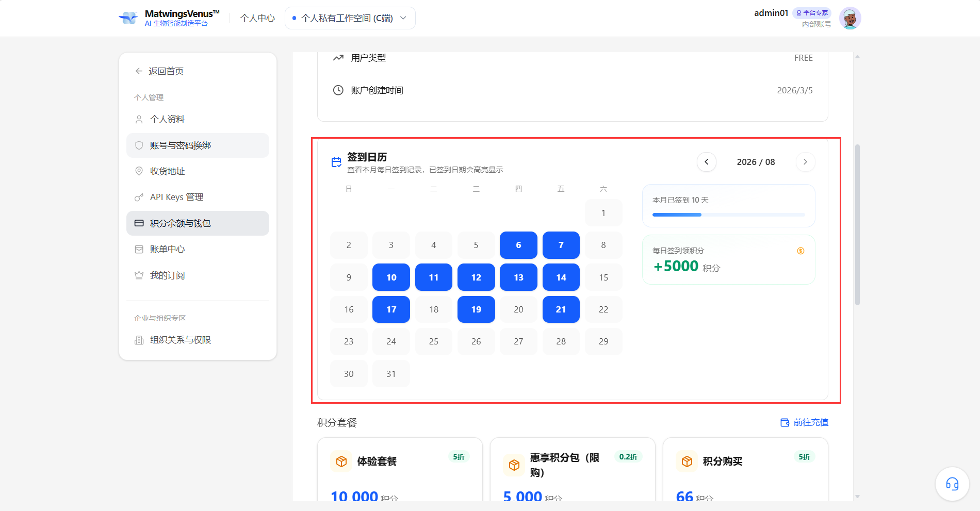
Task: Click the 体验套餐 package box icon
Action: click(x=341, y=461)
